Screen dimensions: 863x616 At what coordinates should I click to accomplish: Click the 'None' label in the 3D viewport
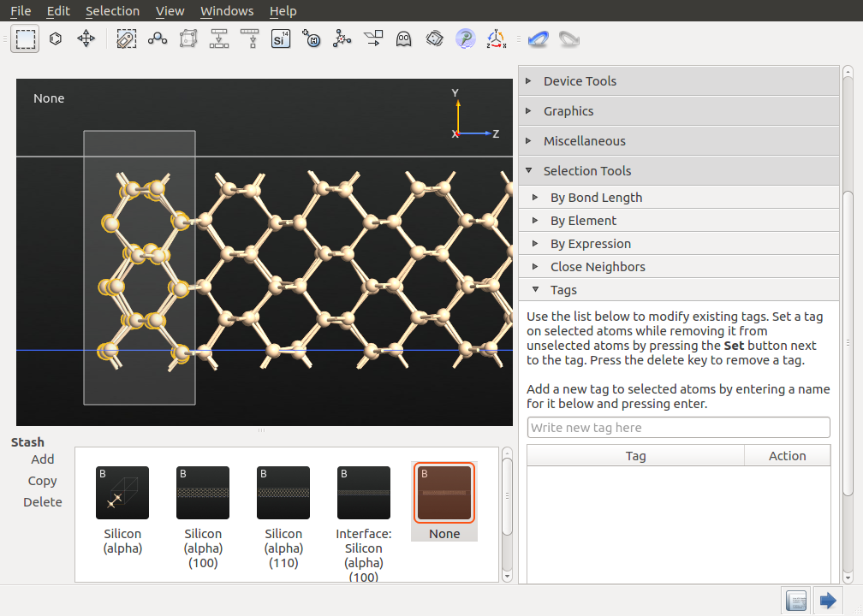click(x=49, y=98)
